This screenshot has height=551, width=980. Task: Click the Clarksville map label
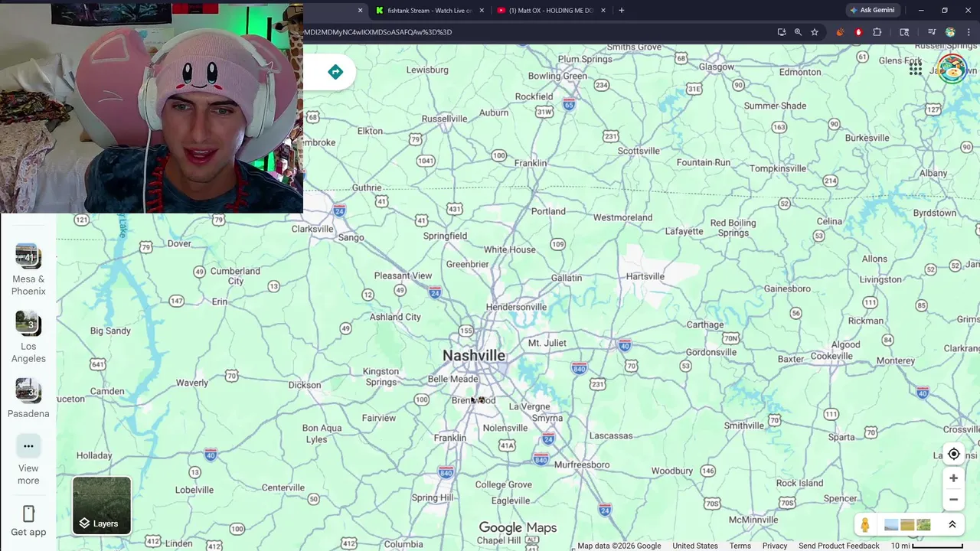click(x=312, y=229)
